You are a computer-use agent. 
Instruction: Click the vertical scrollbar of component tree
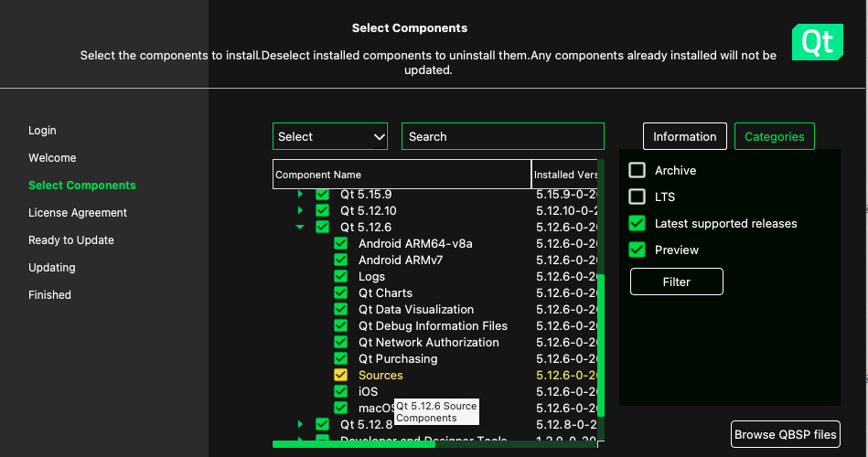click(x=601, y=345)
